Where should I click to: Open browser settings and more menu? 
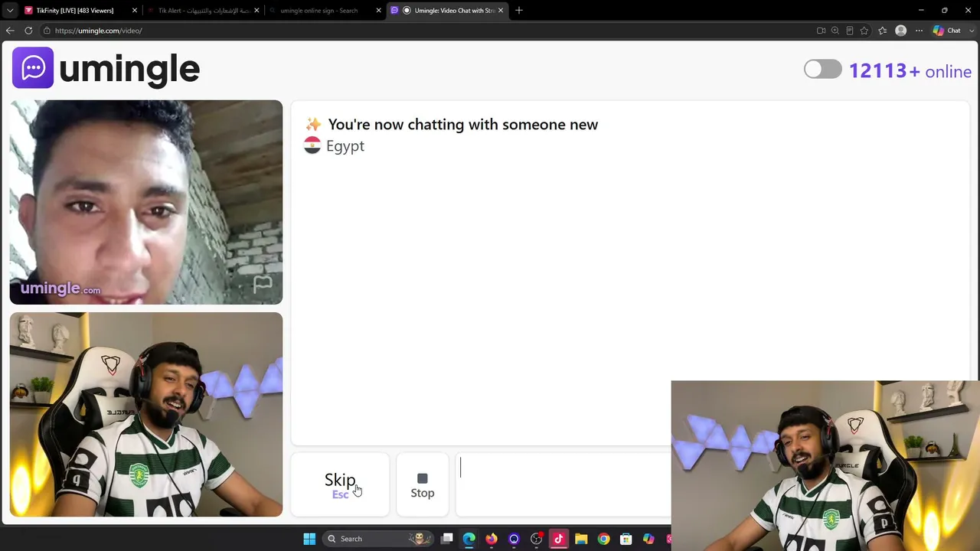[920, 31]
